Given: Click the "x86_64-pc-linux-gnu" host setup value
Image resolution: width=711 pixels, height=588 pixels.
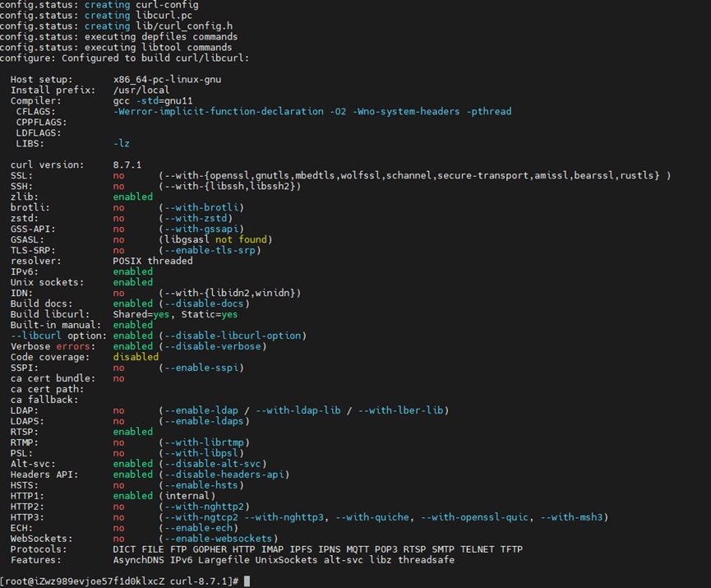Looking at the screenshot, I should [x=167, y=80].
